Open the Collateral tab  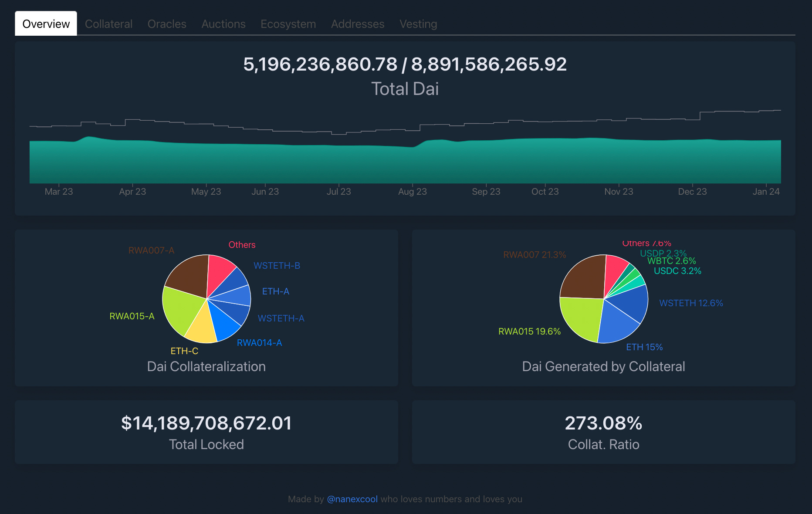click(108, 24)
